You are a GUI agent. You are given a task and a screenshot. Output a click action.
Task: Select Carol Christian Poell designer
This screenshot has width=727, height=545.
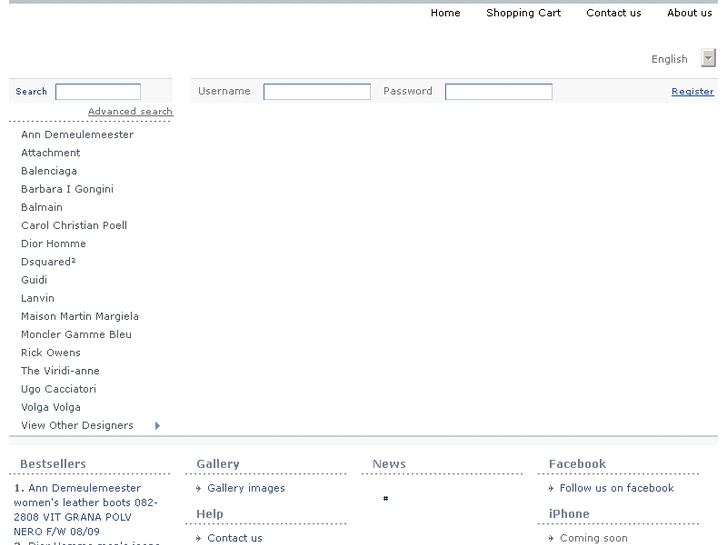click(74, 225)
